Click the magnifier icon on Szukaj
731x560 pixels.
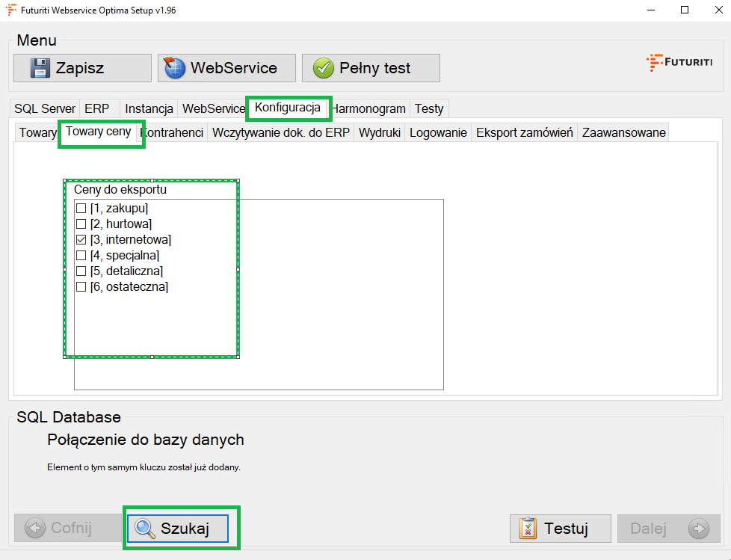144,529
